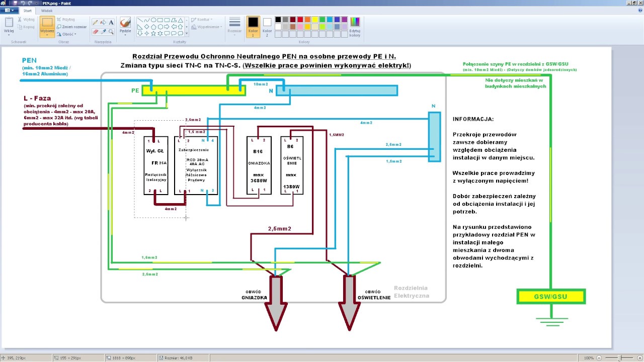This screenshot has width=644, height=362.
Task: Pick the oval shape in Kształty gallery
Action: point(153,20)
